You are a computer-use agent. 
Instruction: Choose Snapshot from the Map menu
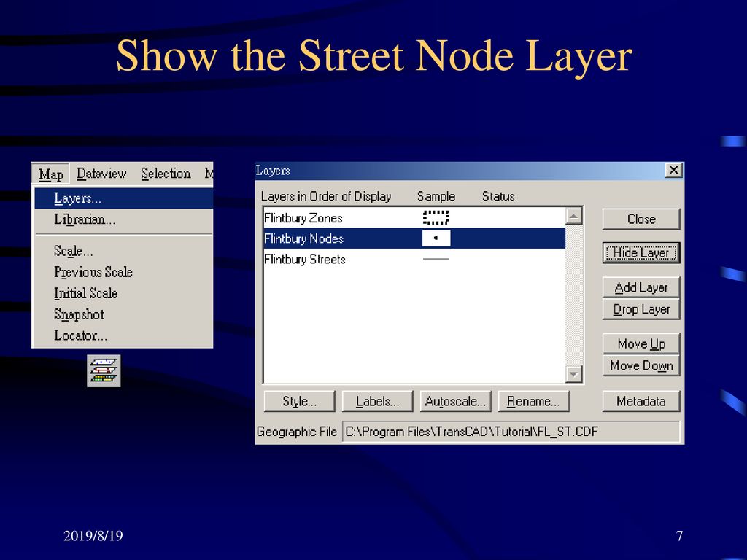point(124,314)
